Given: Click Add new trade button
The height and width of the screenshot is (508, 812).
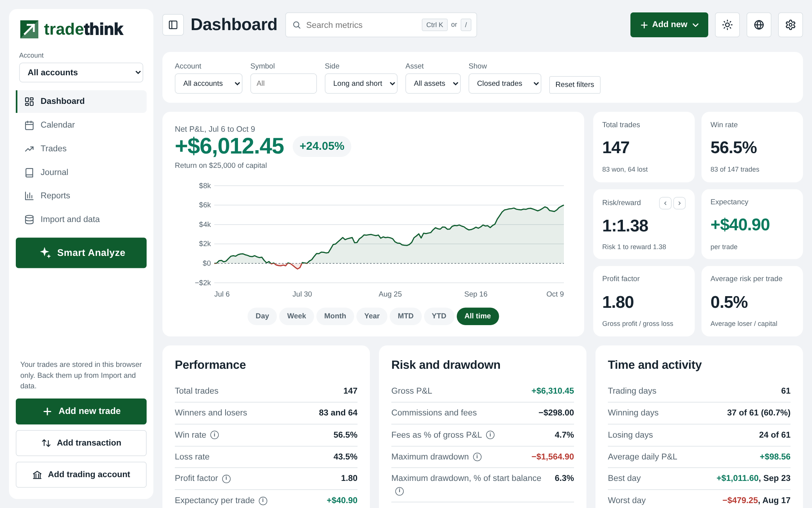Looking at the screenshot, I should 81,411.
